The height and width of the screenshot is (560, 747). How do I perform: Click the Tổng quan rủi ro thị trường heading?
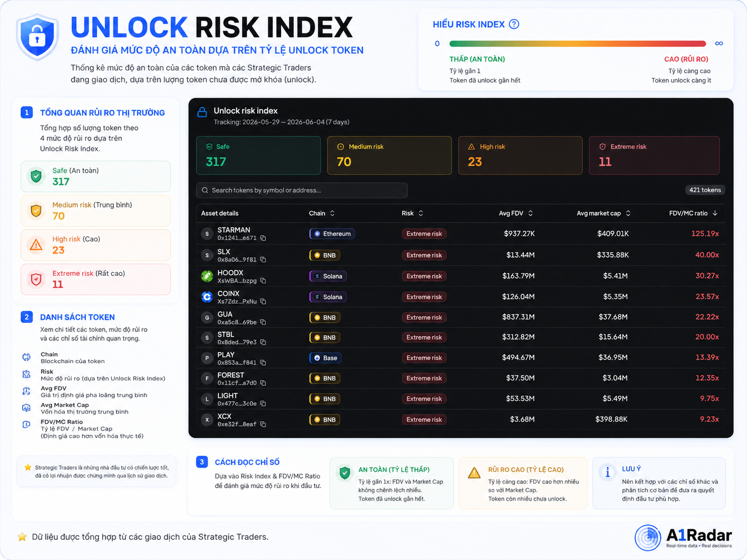(x=103, y=113)
